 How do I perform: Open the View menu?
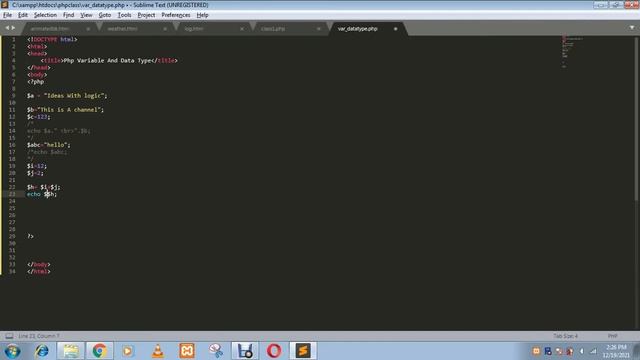click(86, 15)
